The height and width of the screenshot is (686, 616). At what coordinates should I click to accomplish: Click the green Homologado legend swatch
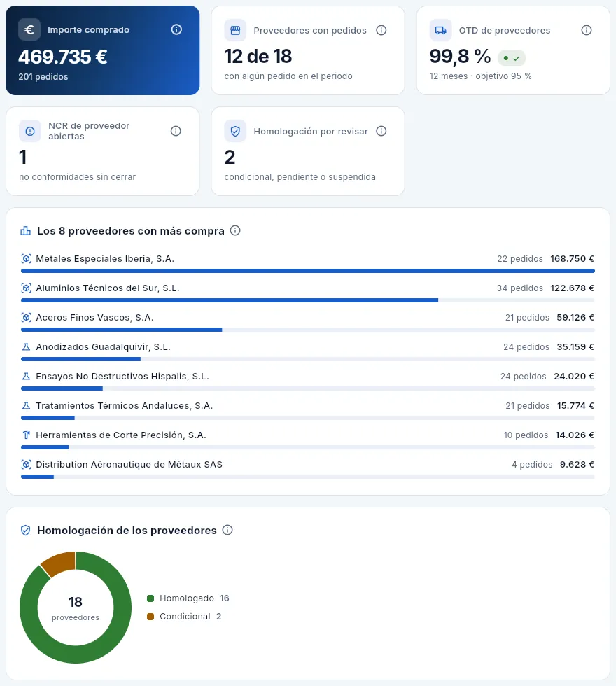[x=150, y=598]
